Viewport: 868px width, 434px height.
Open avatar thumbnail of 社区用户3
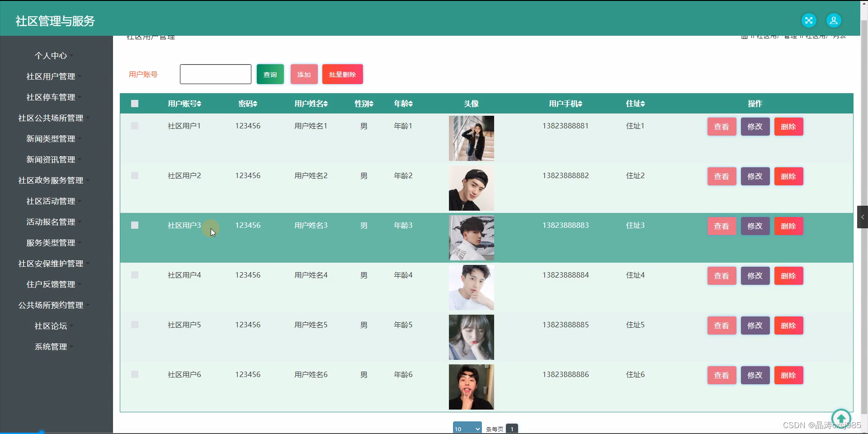[x=471, y=238]
